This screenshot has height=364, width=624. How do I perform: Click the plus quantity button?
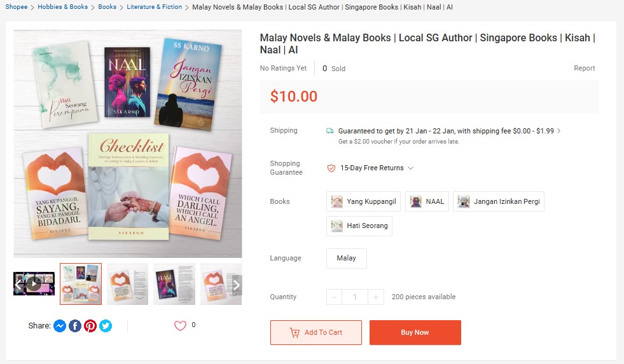pyautogui.click(x=377, y=297)
